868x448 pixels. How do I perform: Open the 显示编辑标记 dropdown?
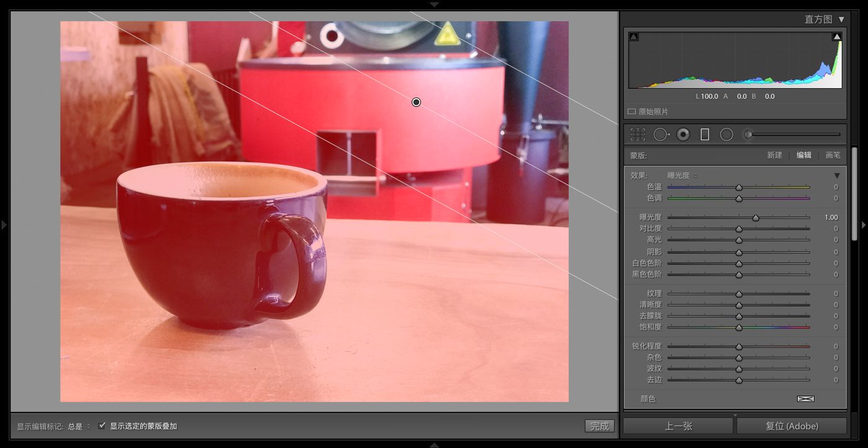tap(79, 426)
